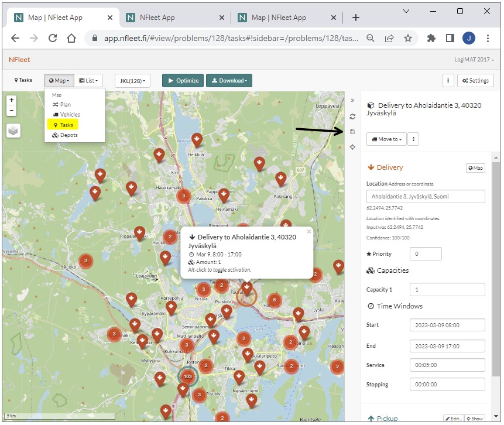Image resolution: width=504 pixels, height=425 pixels.
Task: Click the Show button in Pickup section
Action: pyautogui.click(x=474, y=418)
